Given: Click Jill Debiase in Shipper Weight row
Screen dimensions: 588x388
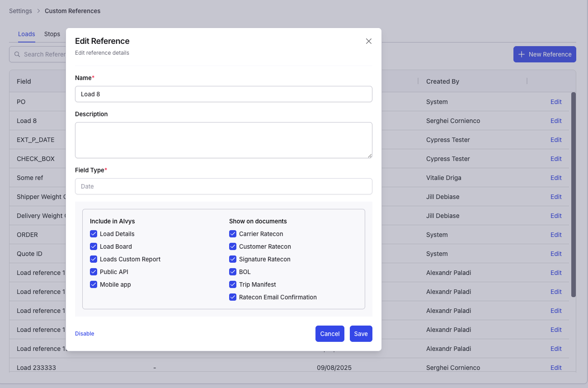Looking at the screenshot, I should point(442,197).
